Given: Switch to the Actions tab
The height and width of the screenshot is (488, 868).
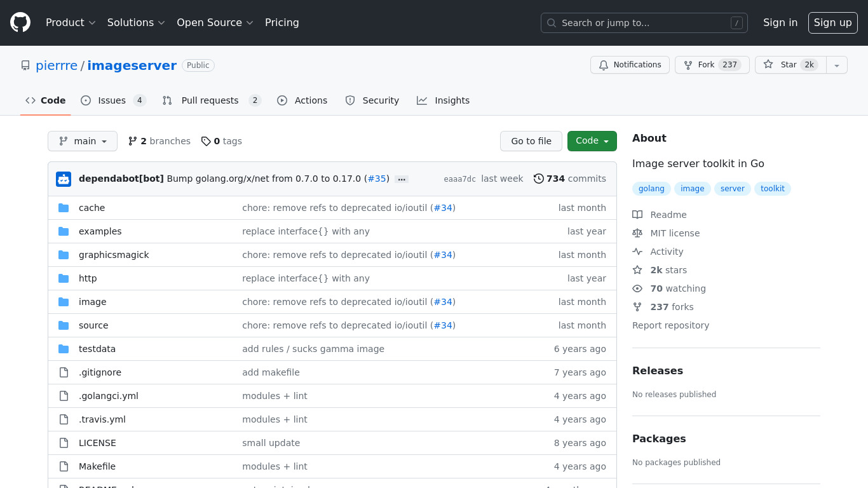Looking at the screenshot, I should (302, 100).
